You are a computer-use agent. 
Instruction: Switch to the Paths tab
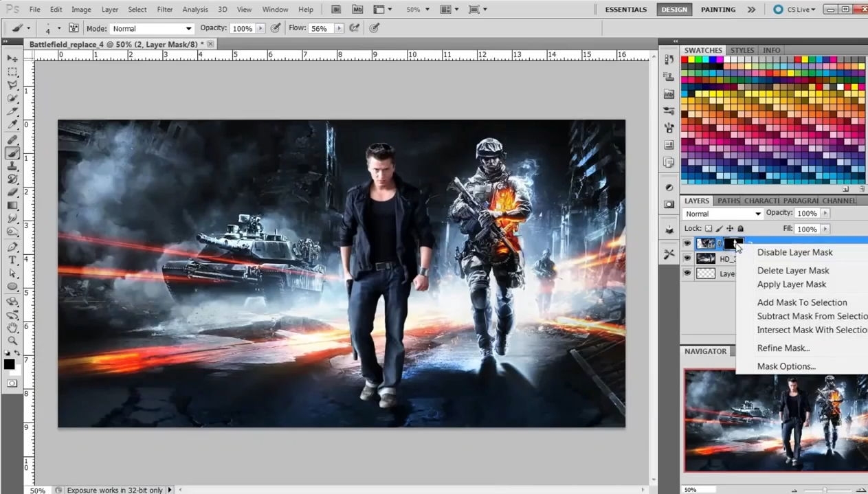(728, 201)
